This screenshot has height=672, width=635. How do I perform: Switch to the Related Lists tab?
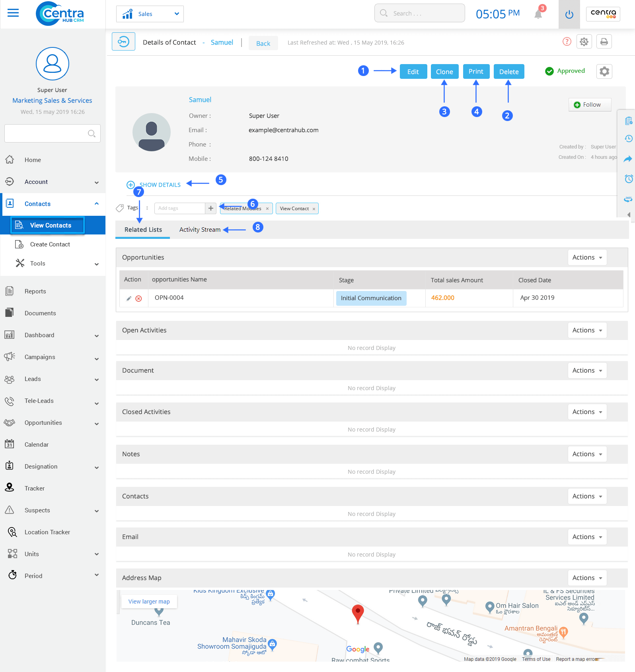(143, 230)
